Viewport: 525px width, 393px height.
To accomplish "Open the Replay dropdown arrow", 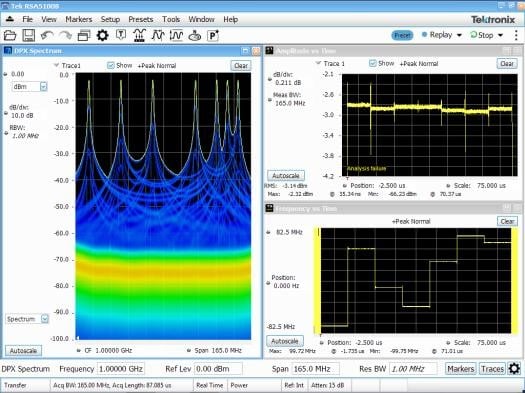I will pos(459,35).
